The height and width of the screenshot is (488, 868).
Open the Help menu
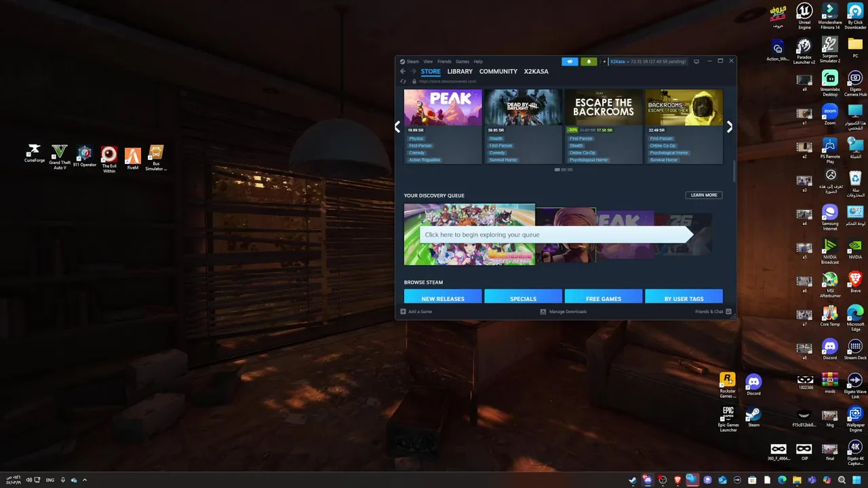478,62
